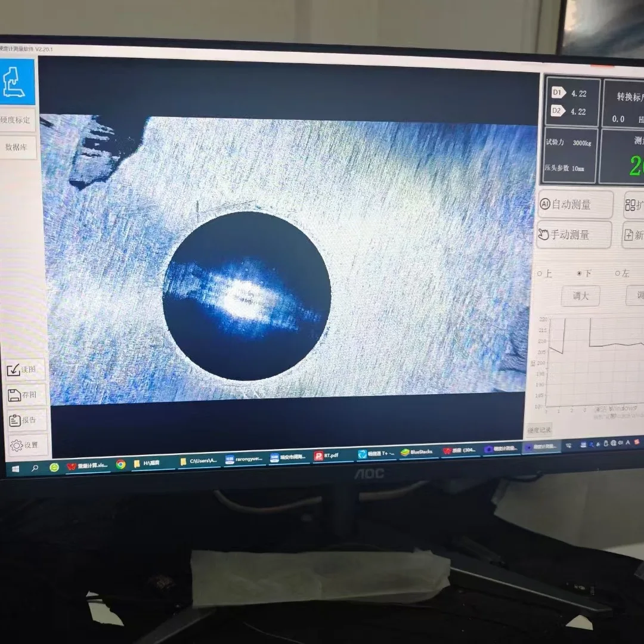Click the 存图 save image button
The width and height of the screenshot is (644, 644).
[x=26, y=395]
